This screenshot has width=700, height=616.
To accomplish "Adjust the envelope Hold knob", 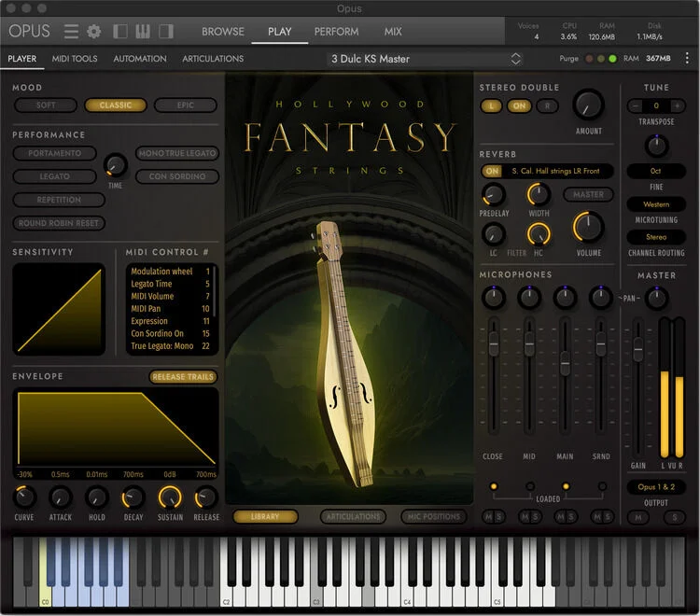I will (x=97, y=497).
